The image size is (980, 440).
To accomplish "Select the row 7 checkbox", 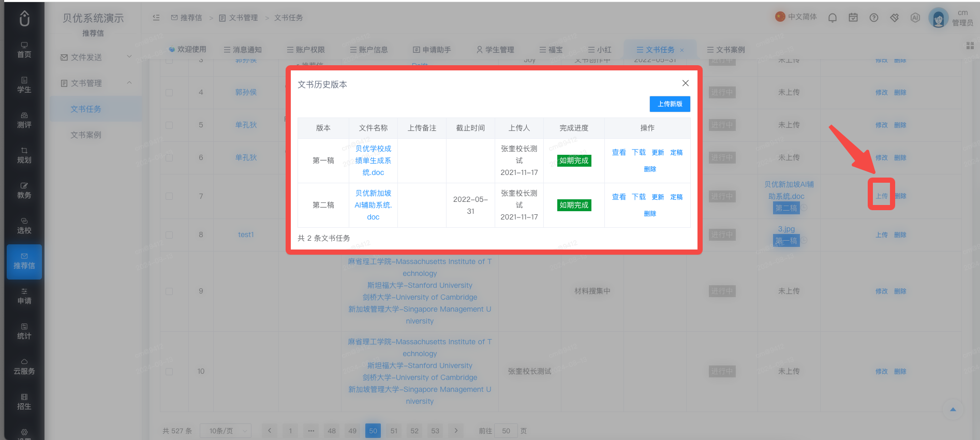I will coord(169,196).
